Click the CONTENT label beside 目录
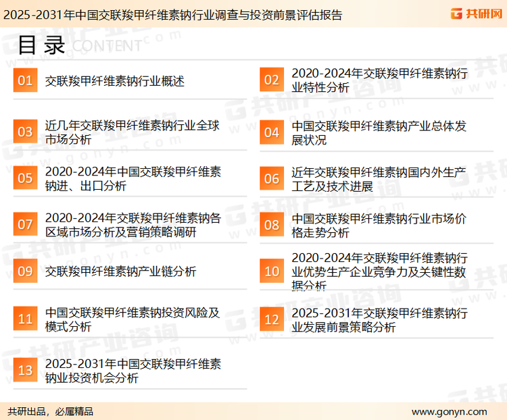 pos(107,46)
